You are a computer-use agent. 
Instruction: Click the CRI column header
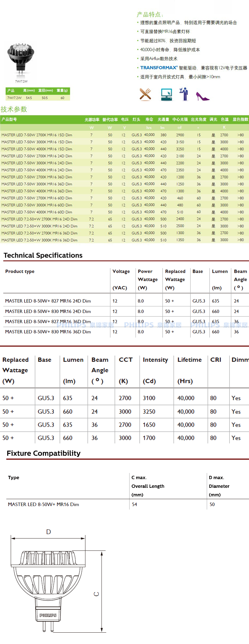[x=216, y=360]
